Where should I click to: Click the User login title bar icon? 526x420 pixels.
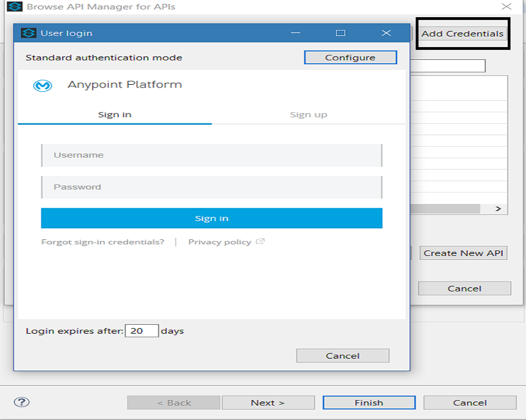pos(28,33)
